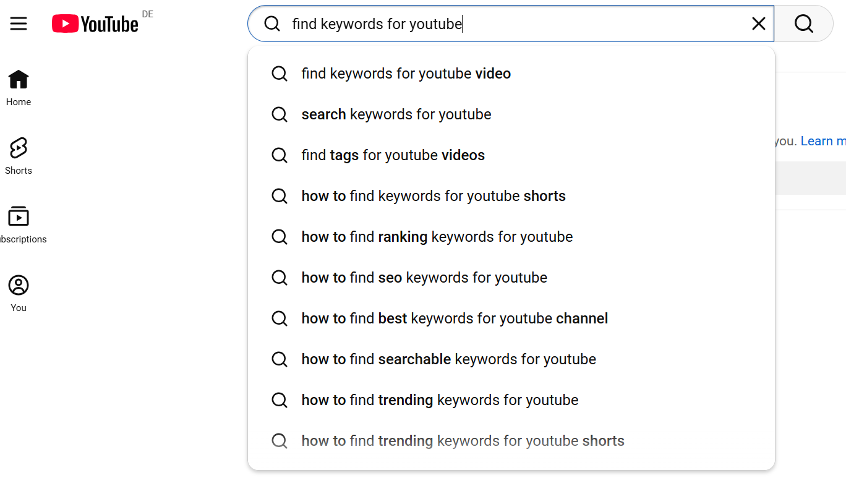Open the hamburger guide menu
The width and height of the screenshot is (846, 504).
point(19,24)
